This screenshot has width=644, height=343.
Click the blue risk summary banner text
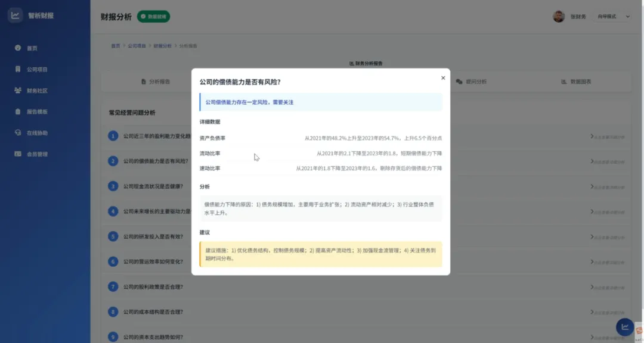249,102
